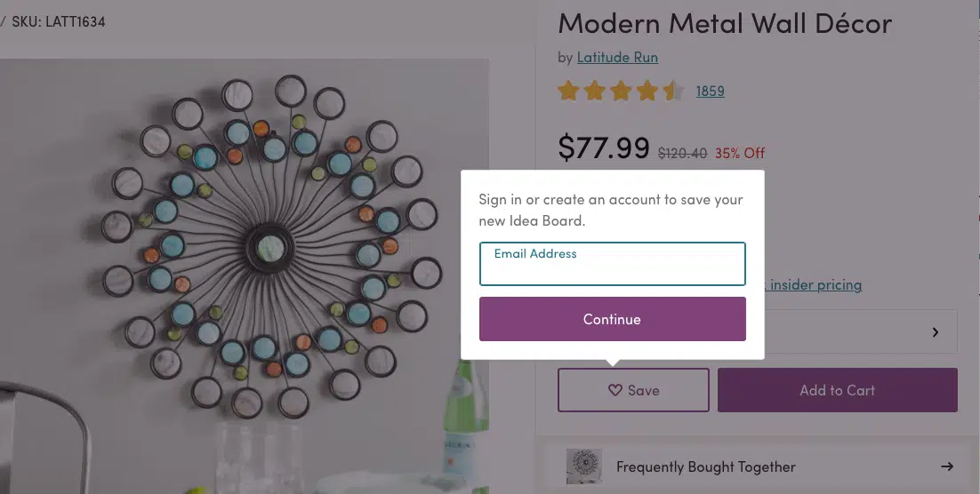Click the arrow beside Frequently Bought Together
Image resolution: width=980 pixels, height=494 pixels.
point(947,466)
